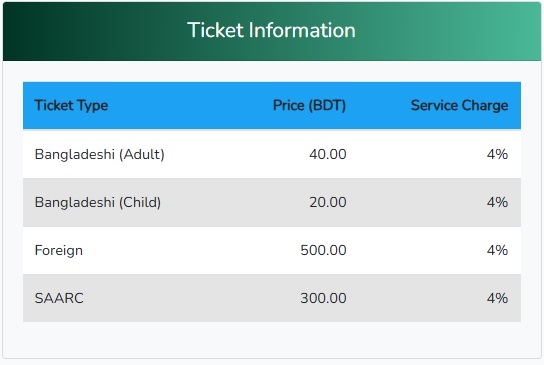Click the word Charge in the column header
This screenshot has width=544, height=365.
(485, 105)
